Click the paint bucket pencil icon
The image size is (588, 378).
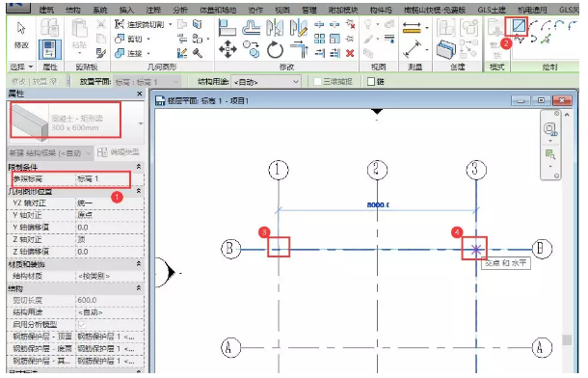[x=182, y=53]
